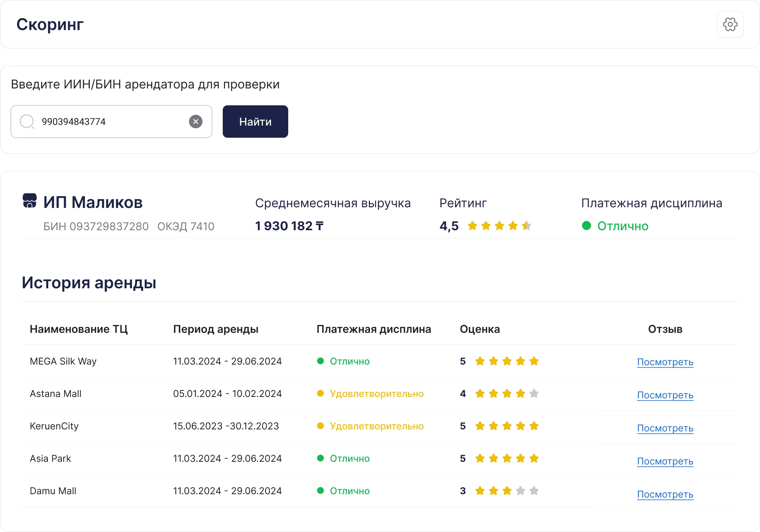Select the Astana Mall name cell
Viewport: 760px width, 532px height.
[56, 394]
